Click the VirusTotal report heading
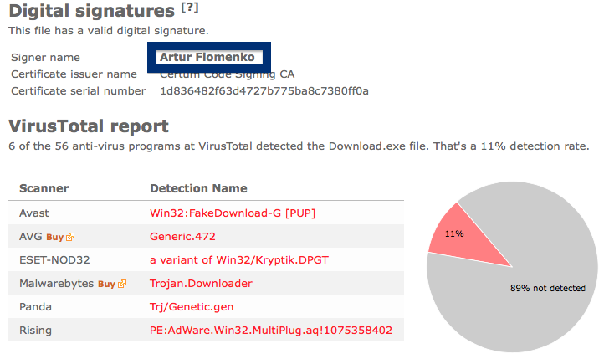The image size is (604, 364). tap(89, 126)
